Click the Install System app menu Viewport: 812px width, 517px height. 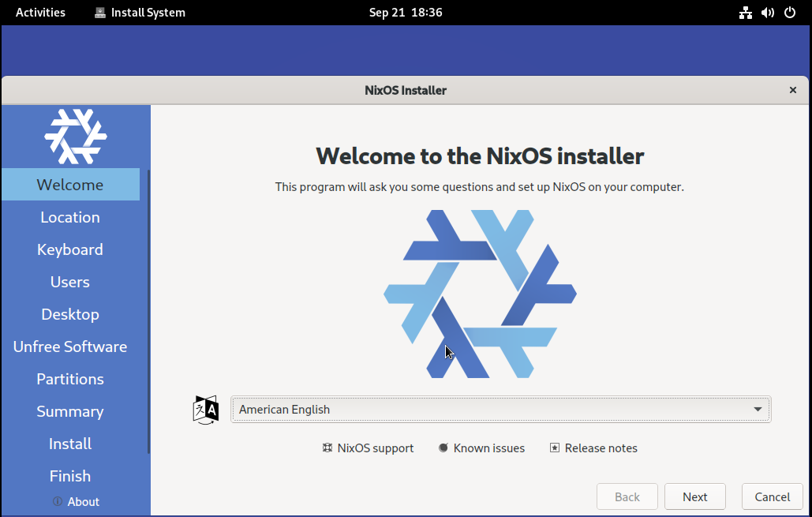[140, 13]
